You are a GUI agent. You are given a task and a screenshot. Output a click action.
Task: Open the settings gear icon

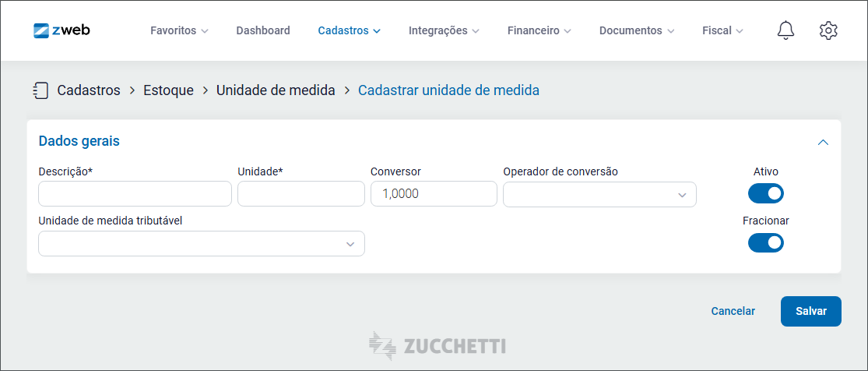(828, 30)
